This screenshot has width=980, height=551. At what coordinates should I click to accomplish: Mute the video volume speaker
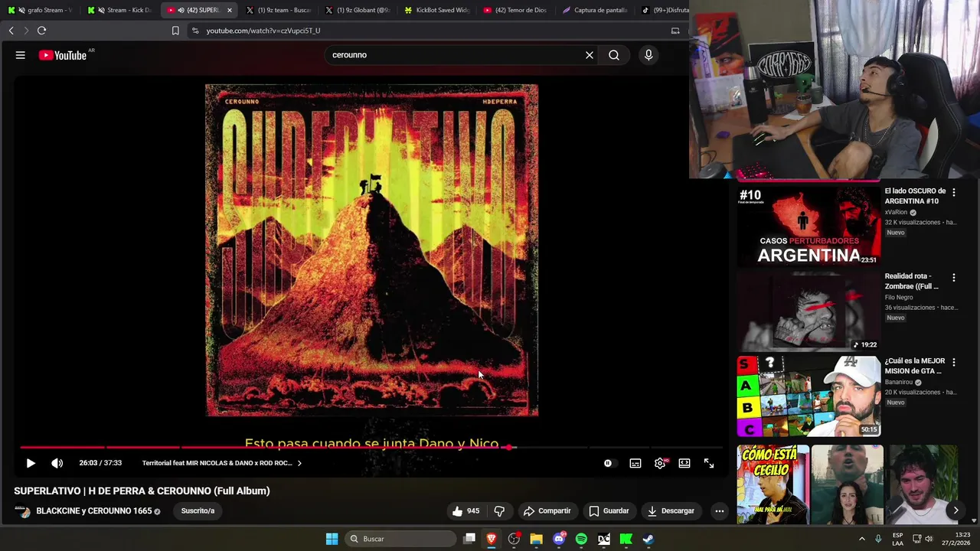pyautogui.click(x=57, y=463)
